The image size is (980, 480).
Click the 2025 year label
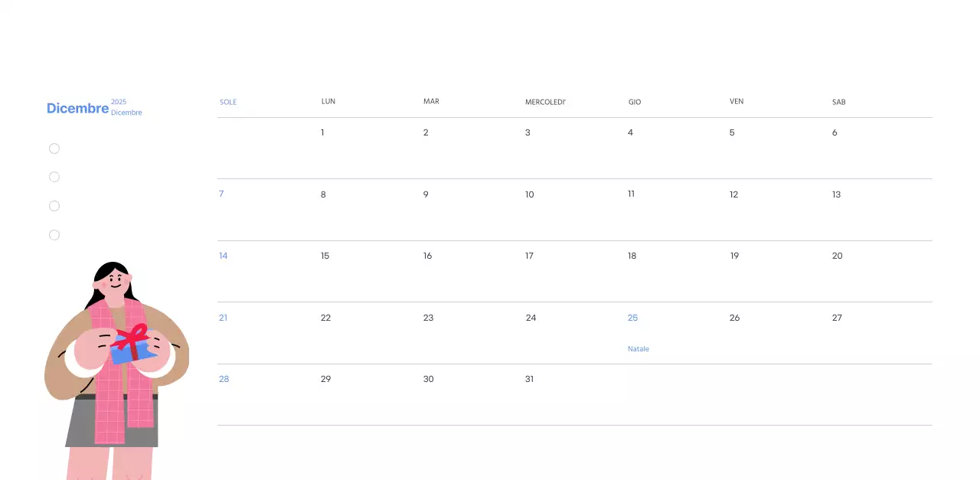click(119, 101)
